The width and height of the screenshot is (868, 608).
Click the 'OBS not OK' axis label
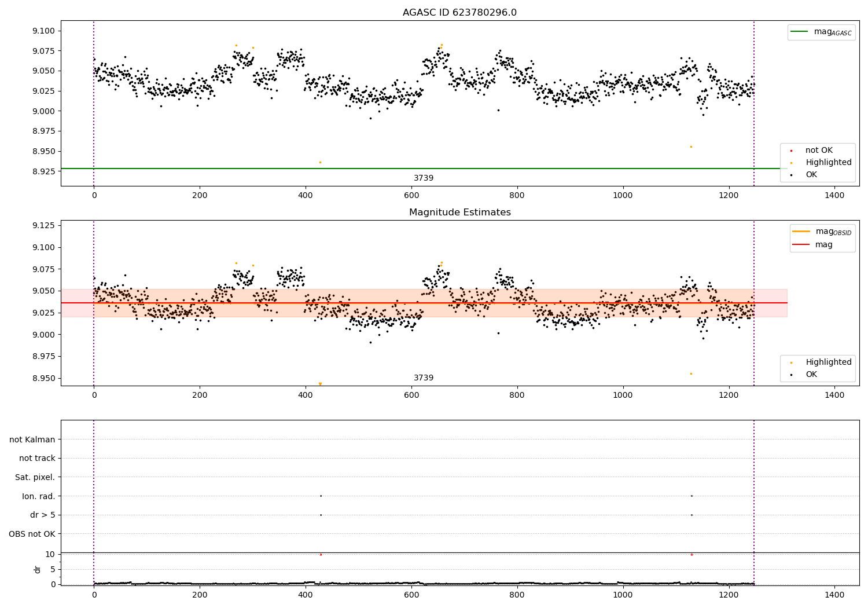tap(32, 534)
